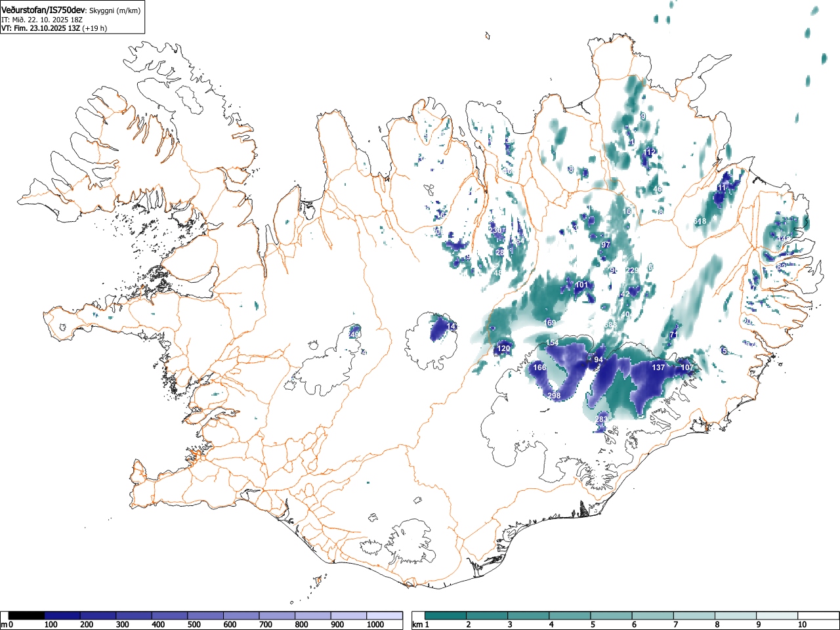Click the visibility value '618' on the map
Viewport: 840px width, 630px height.
point(700,221)
